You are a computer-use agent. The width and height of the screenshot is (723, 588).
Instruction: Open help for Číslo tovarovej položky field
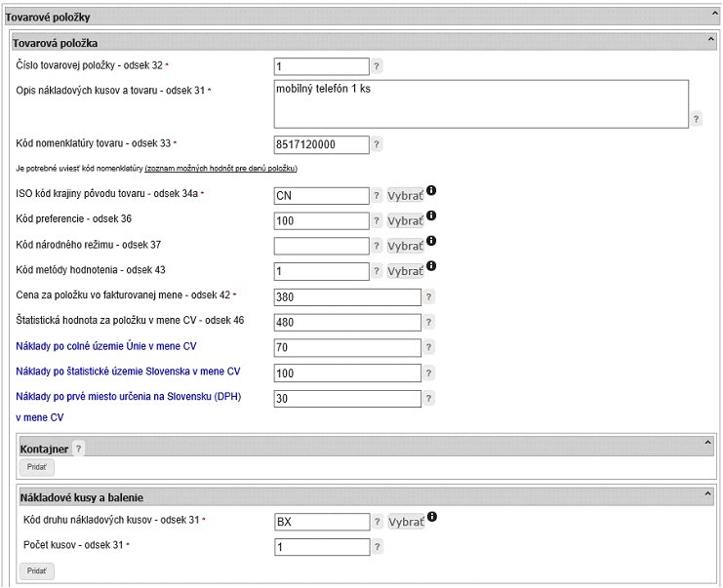point(377,66)
